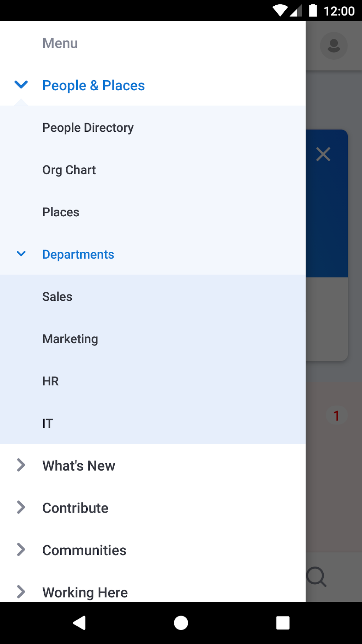This screenshot has height=644, width=362.
Task: Tap the search magnifier icon
Action: pos(316,576)
